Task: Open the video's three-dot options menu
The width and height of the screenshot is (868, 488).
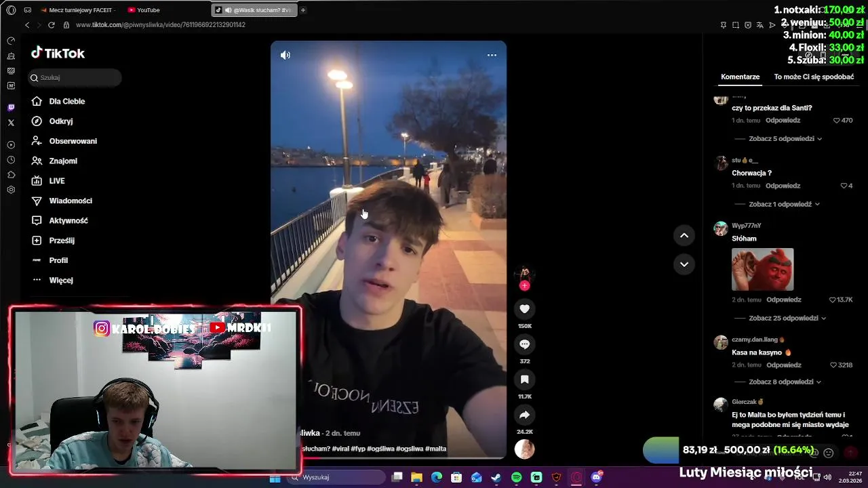Action: [x=492, y=55]
